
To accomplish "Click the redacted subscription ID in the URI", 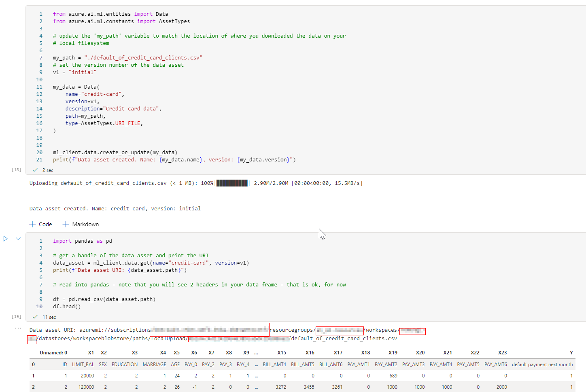I will (x=209, y=330).
